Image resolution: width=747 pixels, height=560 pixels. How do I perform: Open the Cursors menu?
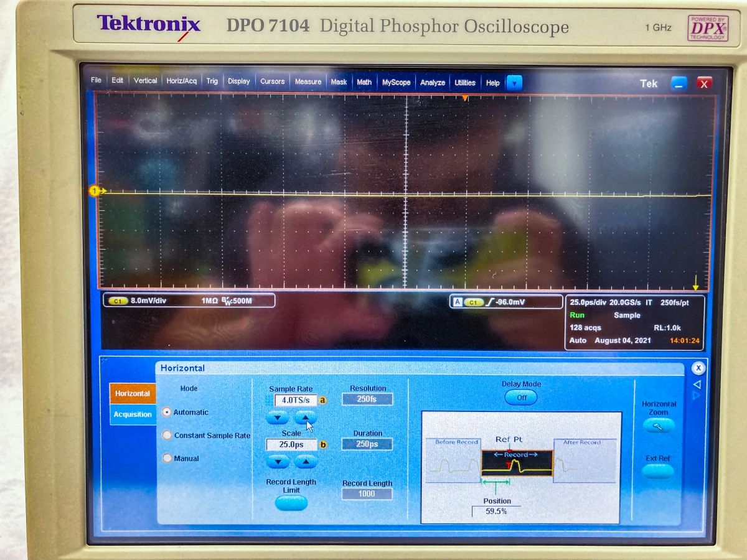click(272, 82)
